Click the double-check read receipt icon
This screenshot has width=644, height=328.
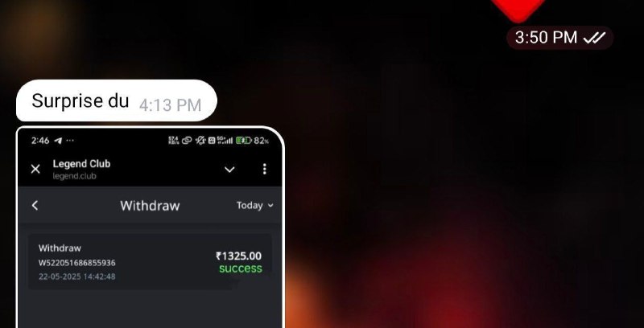click(x=594, y=38)
